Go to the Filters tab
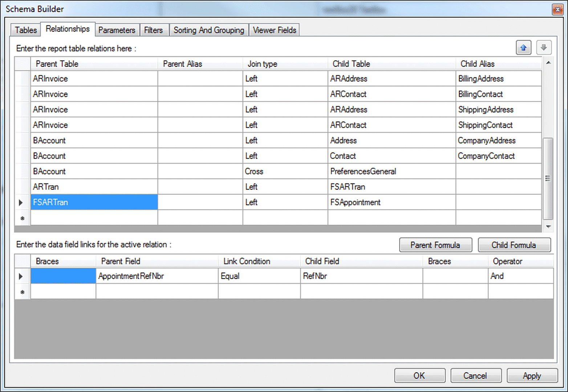The width and height of the screenshot is (568, 392). (153, 30)
